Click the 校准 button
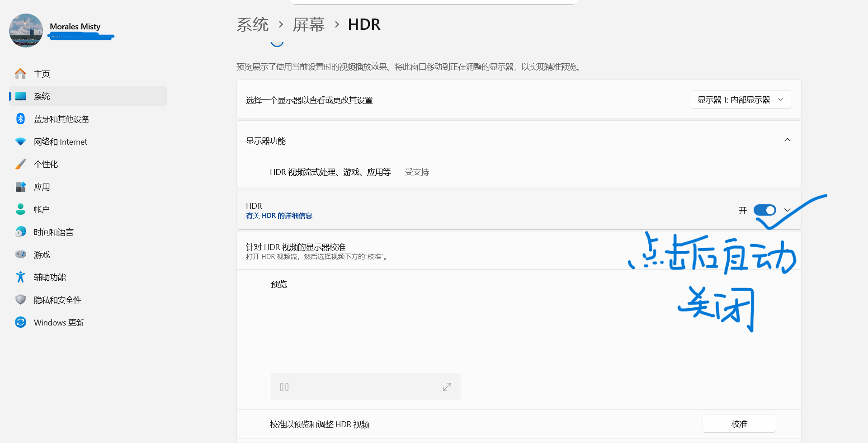The image size is (868, 443). click(x=739, y=424)
